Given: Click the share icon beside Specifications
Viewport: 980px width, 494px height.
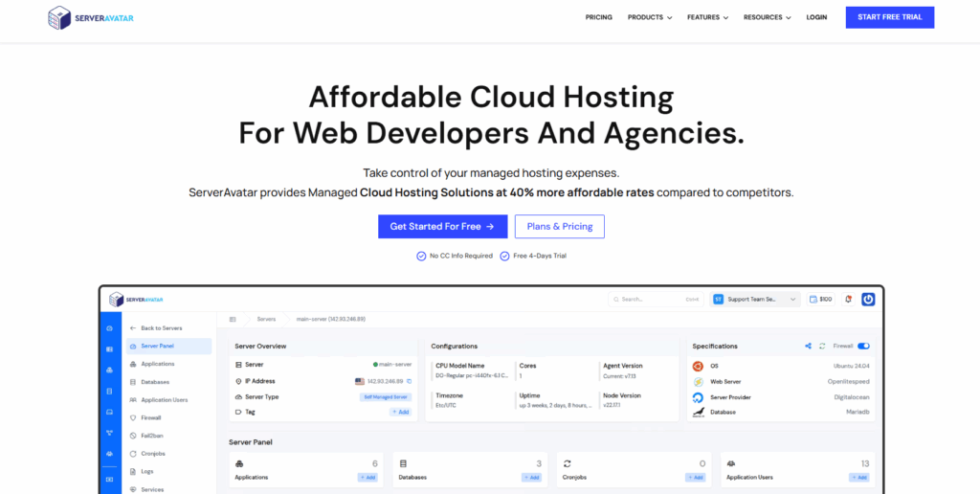Looking at the screenshot, I should click(808, 346).
